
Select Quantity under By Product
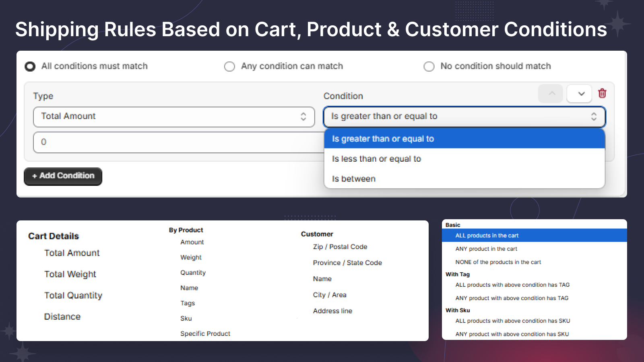[193, 273]
